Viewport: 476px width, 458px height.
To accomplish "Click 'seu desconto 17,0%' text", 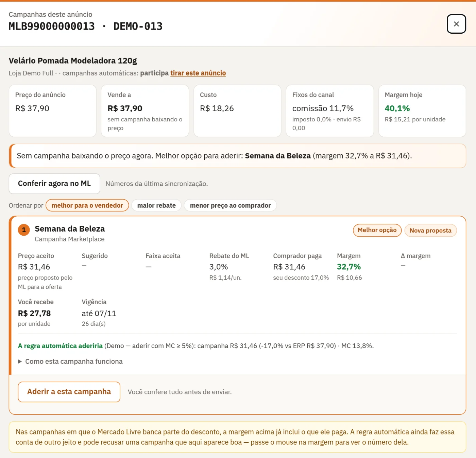I will click(301, 278).
